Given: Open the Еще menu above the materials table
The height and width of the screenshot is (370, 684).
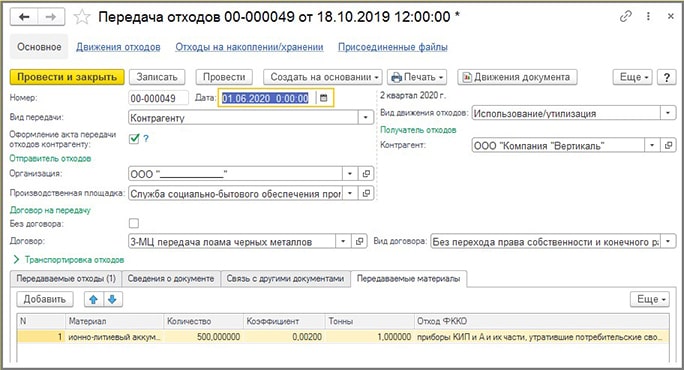Looking at the screenshot, I should [650, 299].
